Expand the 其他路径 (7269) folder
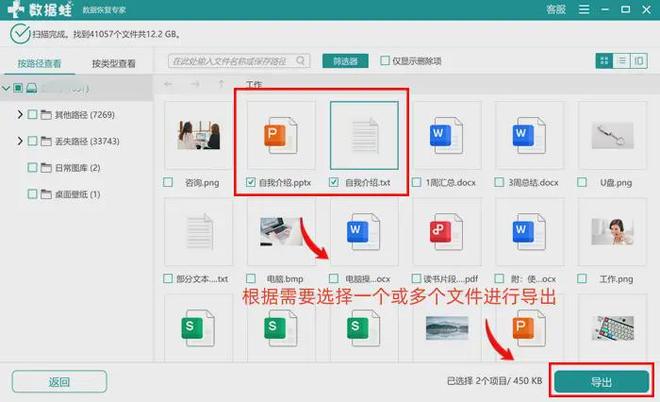This screenshot has height=402, width=660. click(19, 114)
